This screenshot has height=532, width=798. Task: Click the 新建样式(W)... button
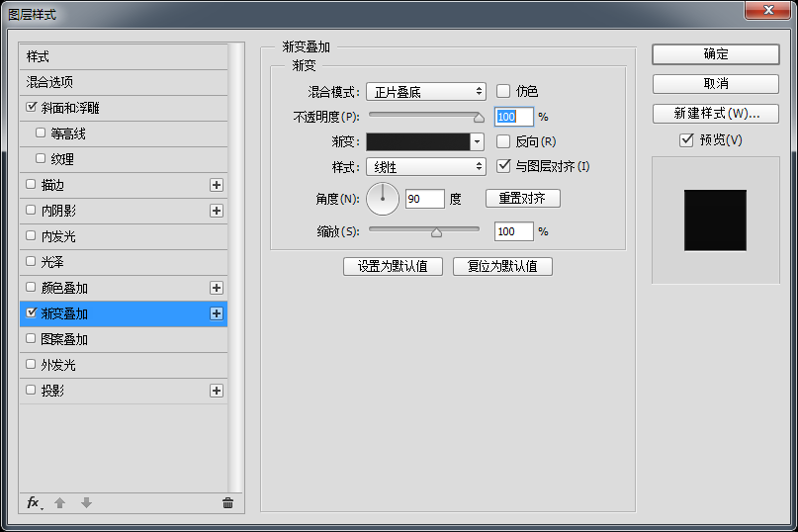tap(716, 114)
